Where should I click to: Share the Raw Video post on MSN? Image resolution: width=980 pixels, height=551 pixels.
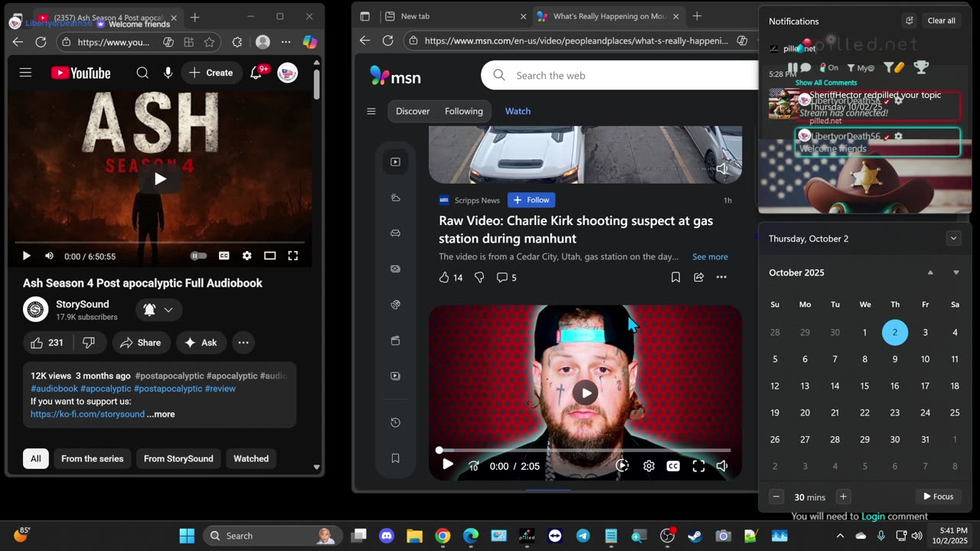tap(698, 277)
